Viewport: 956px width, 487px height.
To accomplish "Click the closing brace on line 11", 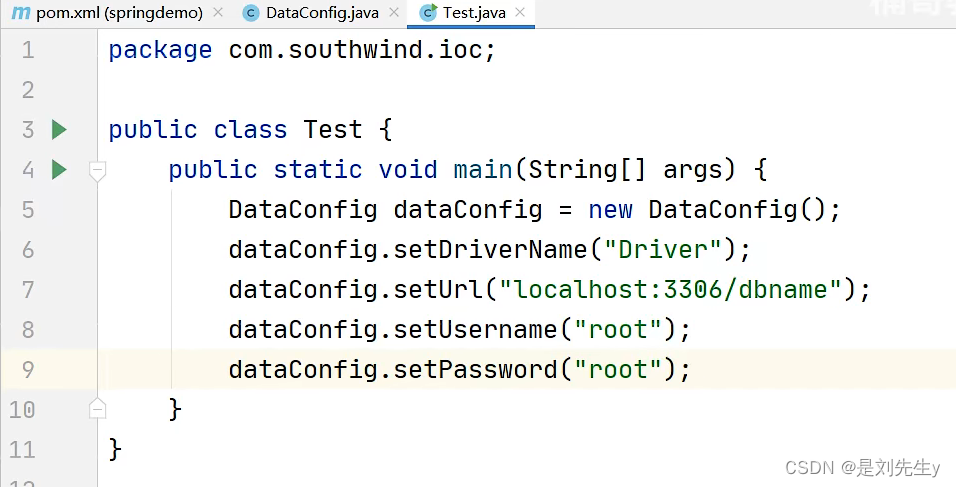I will (x=115, y=450).
